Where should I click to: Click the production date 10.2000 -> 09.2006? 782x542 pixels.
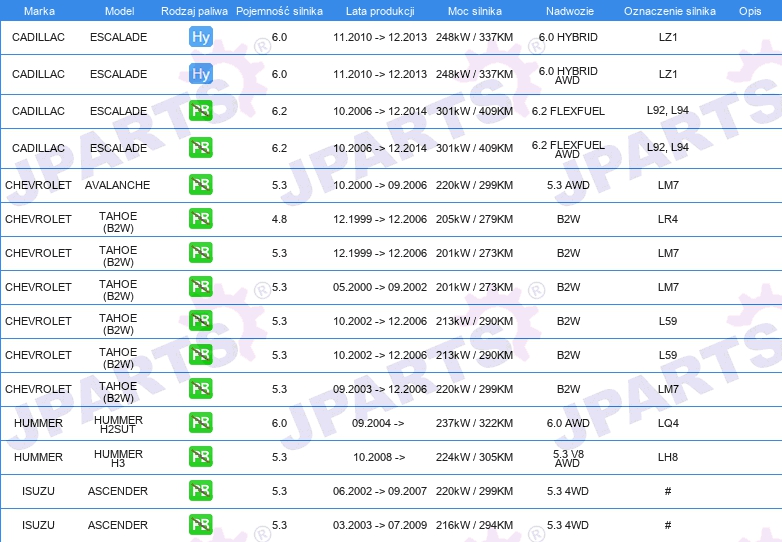click(380, 185)
